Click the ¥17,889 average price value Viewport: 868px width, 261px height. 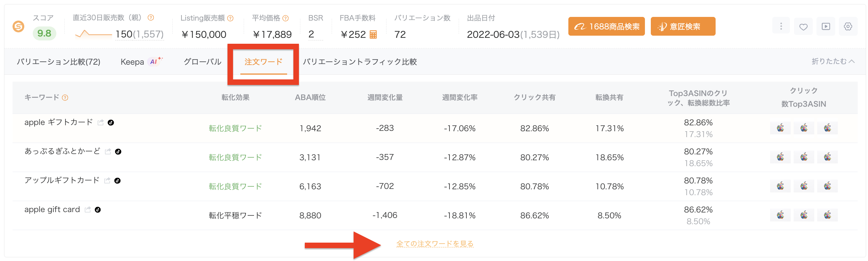point(272,35)
